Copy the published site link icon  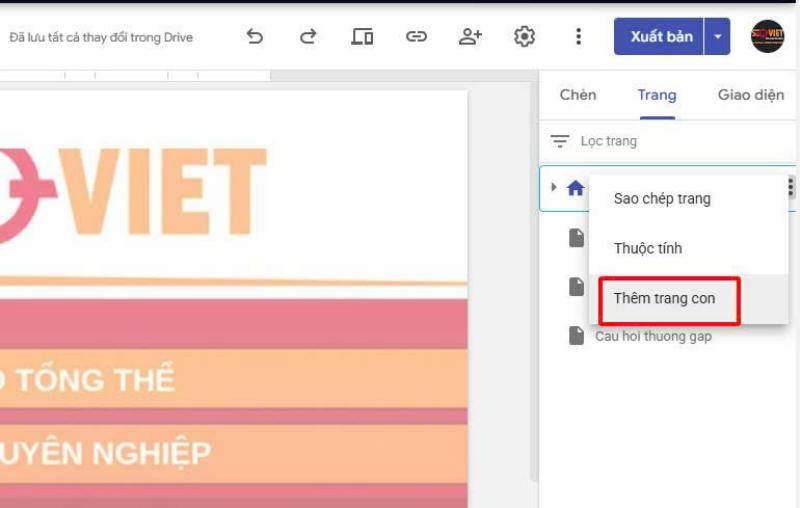[416, 36]
